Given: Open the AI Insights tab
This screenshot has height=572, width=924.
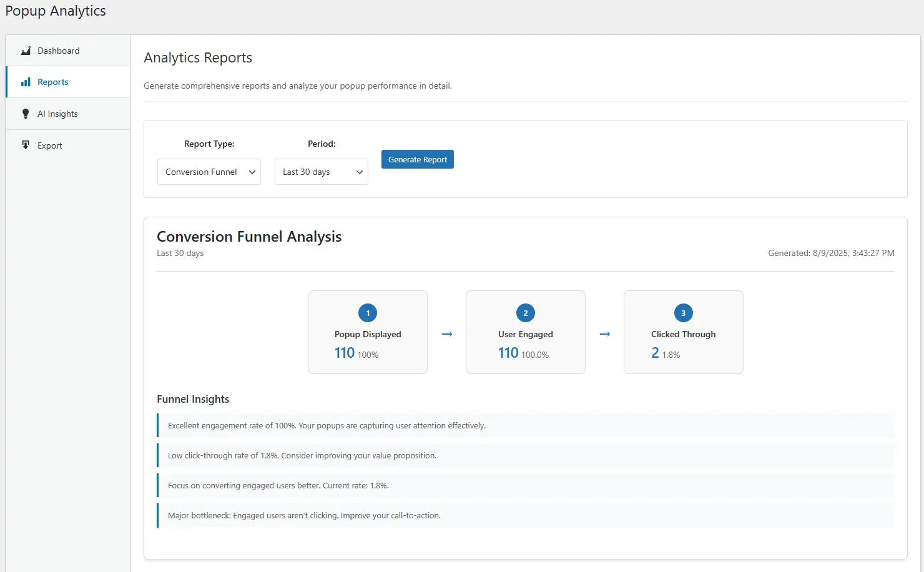Looking at the screenshot, I should tap(57, 114).
